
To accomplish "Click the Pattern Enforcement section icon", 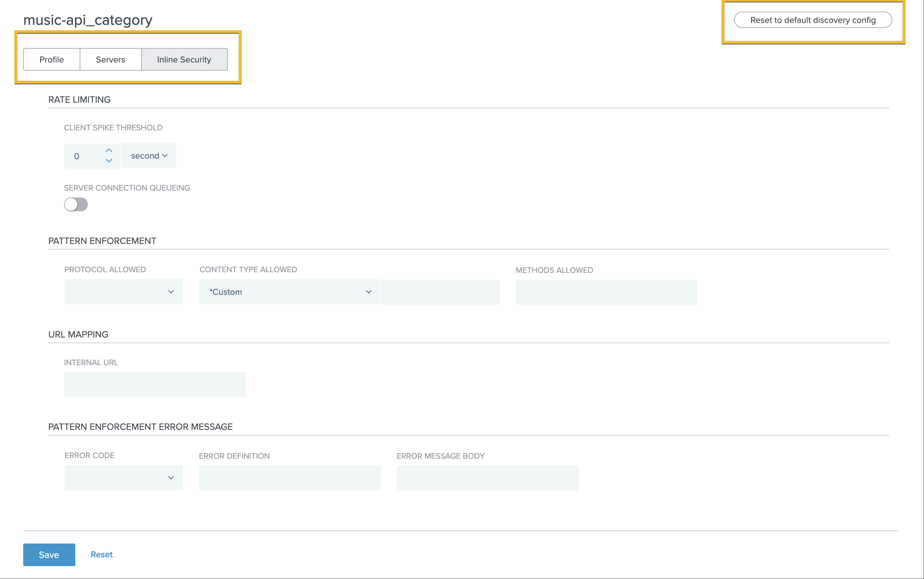I will (x=102, y=240).
